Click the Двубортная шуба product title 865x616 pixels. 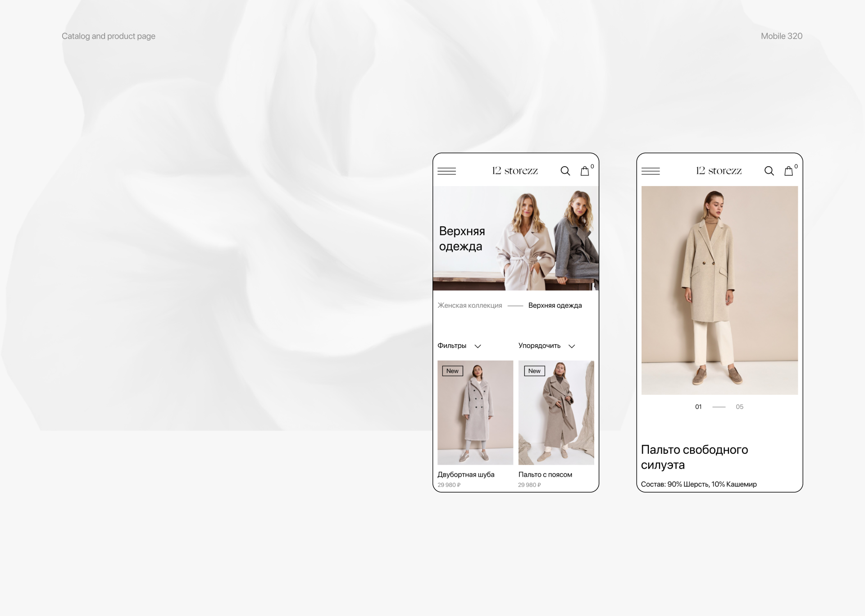[466, 475]
